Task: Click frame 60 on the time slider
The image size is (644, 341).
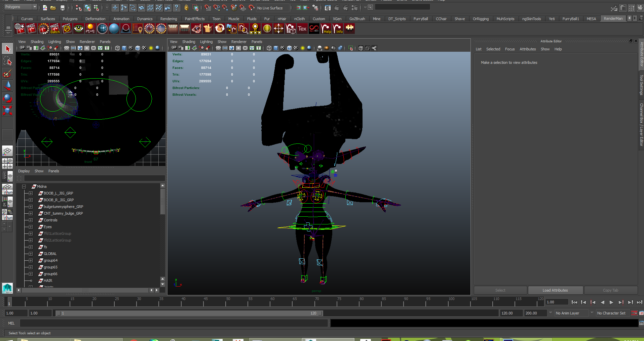Action: (271, 302)
